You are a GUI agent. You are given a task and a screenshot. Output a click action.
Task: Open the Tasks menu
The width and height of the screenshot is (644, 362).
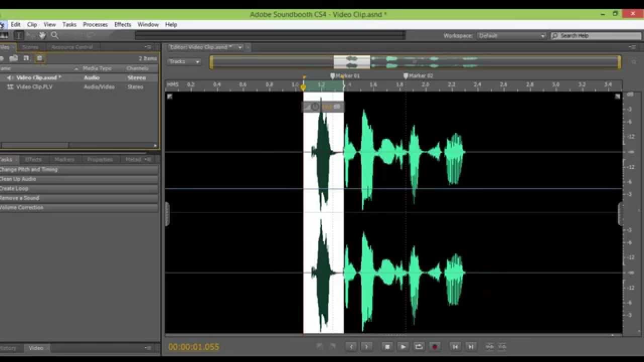69,25
